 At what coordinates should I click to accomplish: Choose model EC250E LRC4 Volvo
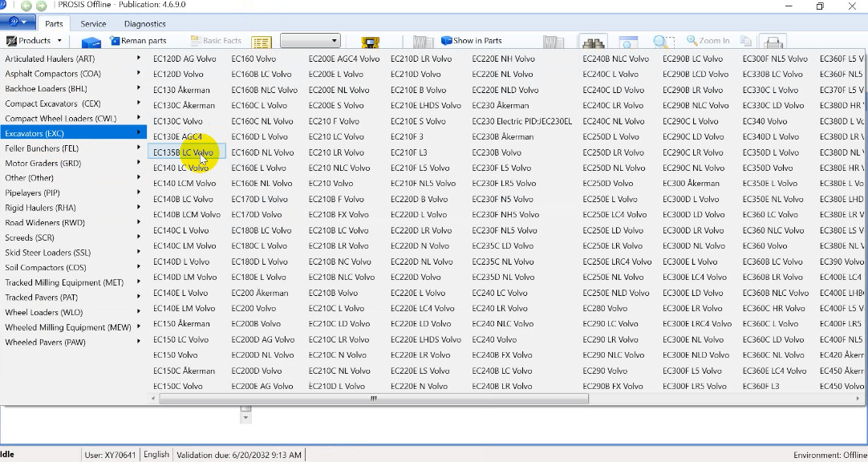click(x=617, y=261)
